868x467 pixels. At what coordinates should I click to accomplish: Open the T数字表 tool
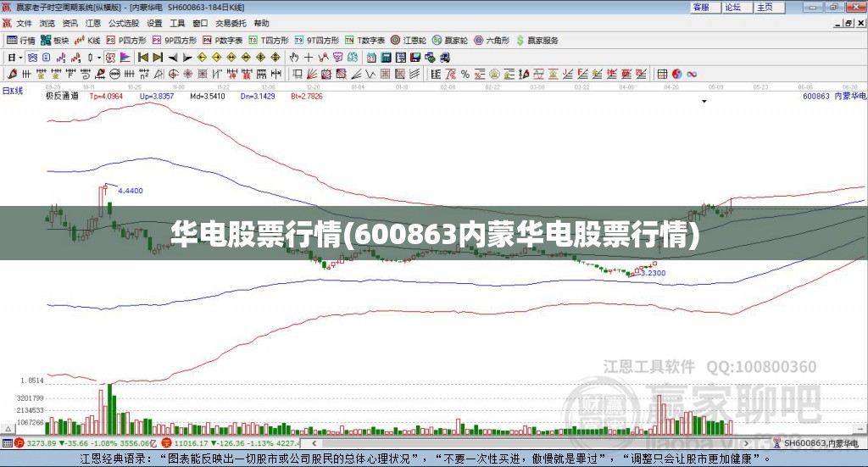pos(364,41)
